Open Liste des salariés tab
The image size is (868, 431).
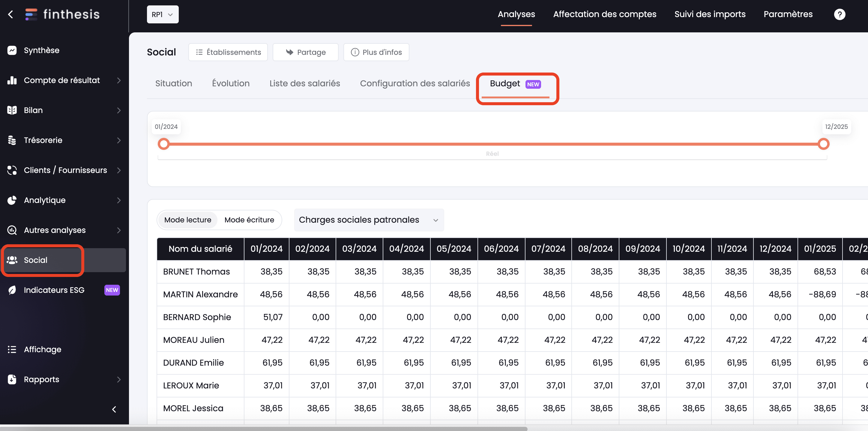click(x=305, y=84)
